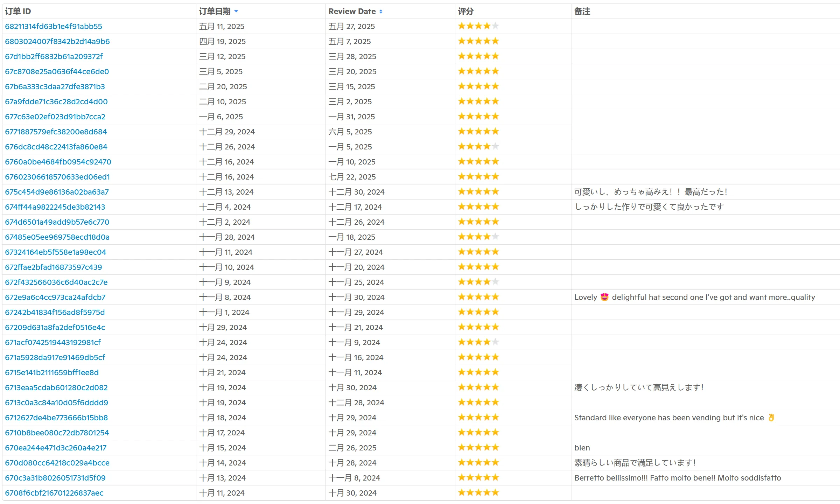The image size is (840, 504).
Task: Sort by 订单日期 column arrow
Action: (x=236, y=11)
